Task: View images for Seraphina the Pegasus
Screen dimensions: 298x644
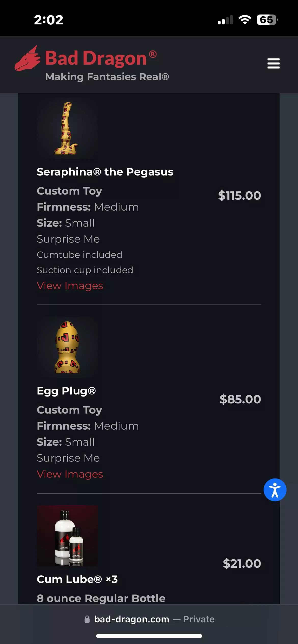Action: coord(70,286)
